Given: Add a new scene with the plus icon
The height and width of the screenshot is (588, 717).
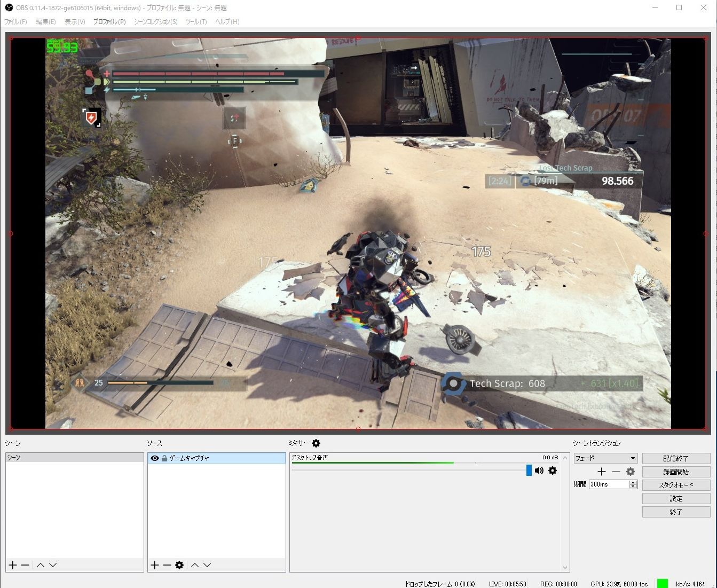Looking at the screenshot, I should click(x=13, y=565).
